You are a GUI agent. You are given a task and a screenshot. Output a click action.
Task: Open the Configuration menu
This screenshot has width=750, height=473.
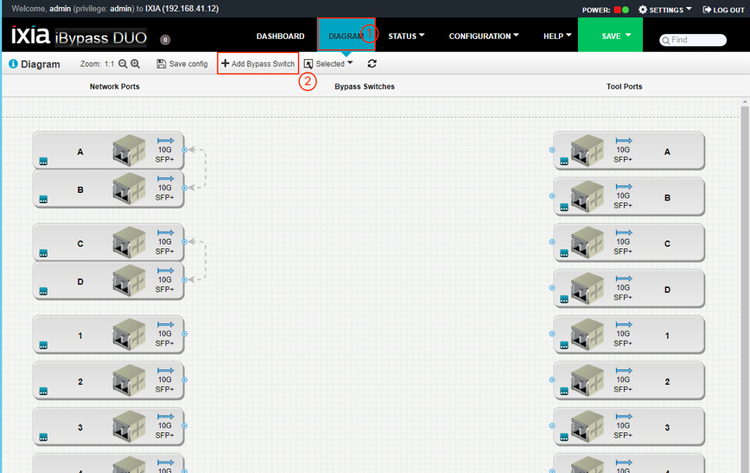click(x=484, y=36)
